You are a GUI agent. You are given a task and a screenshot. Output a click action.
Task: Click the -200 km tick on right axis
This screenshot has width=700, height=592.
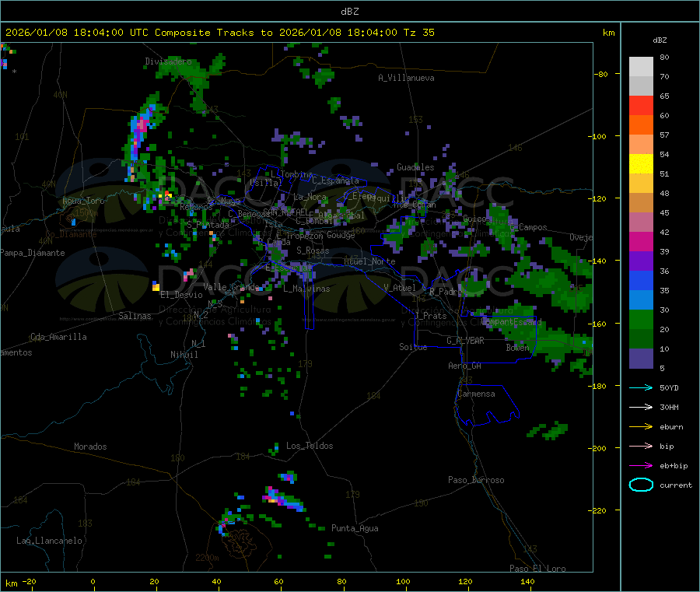(599, 448)
